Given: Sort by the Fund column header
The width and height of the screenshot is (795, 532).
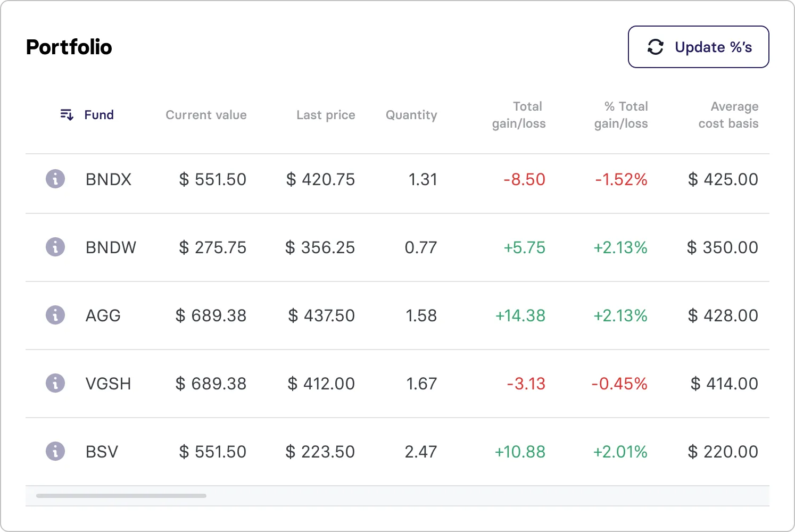Looking at the screenshot, I should tap(99, 115).
